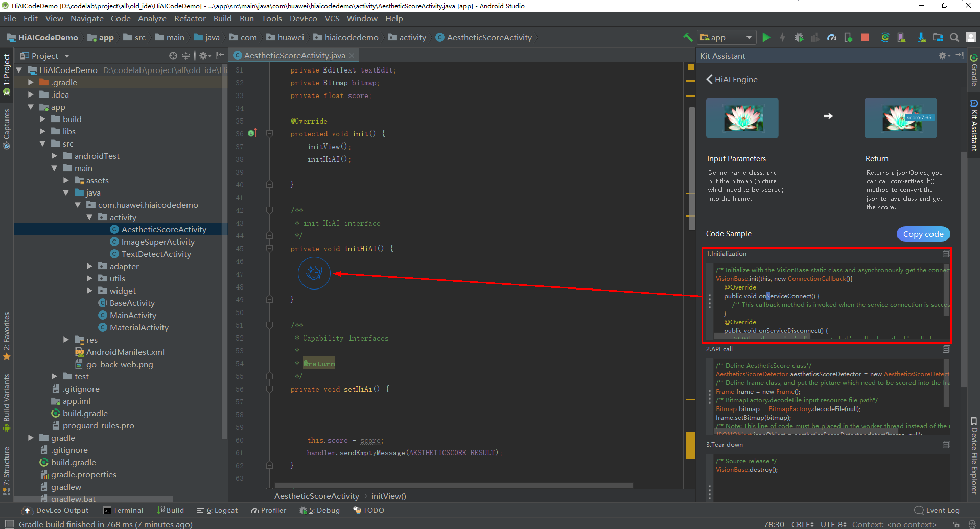Image resolution: width=980 pixels, height=529 pixels.
Task: Go back to HiAI Engine
Action: pos(710,79)
